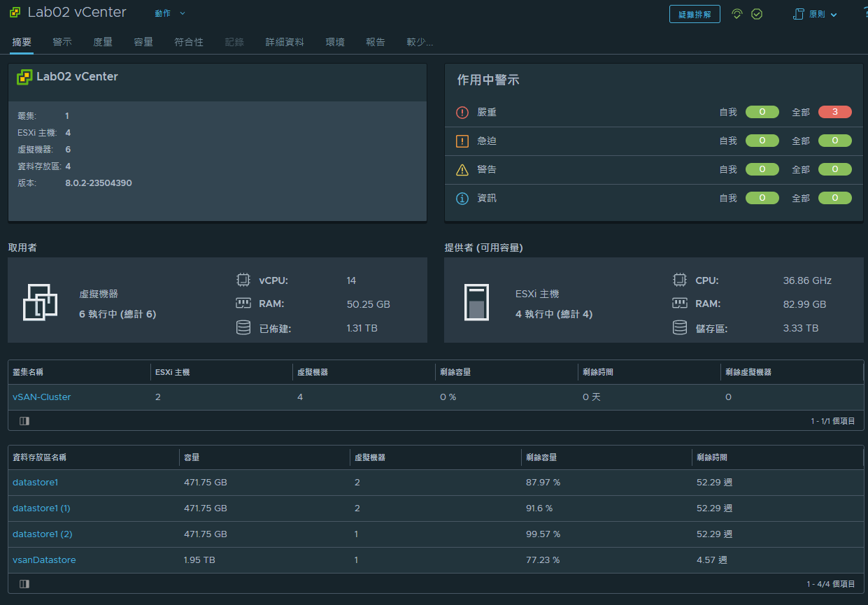This screenshot has width=868, height=605.
Task: Switch to the 摘要 tab
Action: point(22,42)
